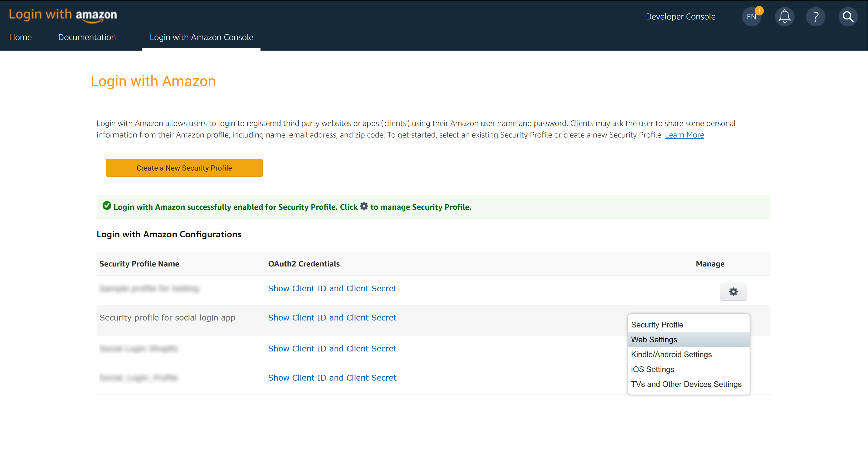
Task: Show Client ID and Secret in last row
Action: [332, 378]
